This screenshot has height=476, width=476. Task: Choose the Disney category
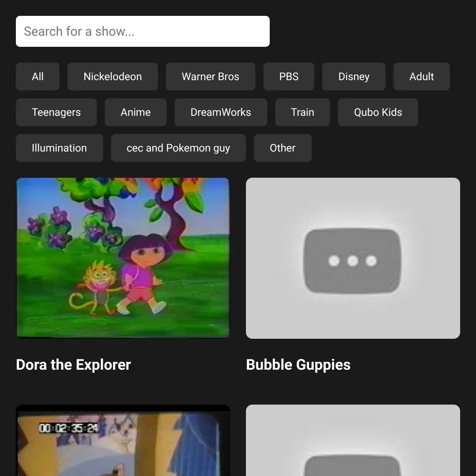click(x=354, y=77)
